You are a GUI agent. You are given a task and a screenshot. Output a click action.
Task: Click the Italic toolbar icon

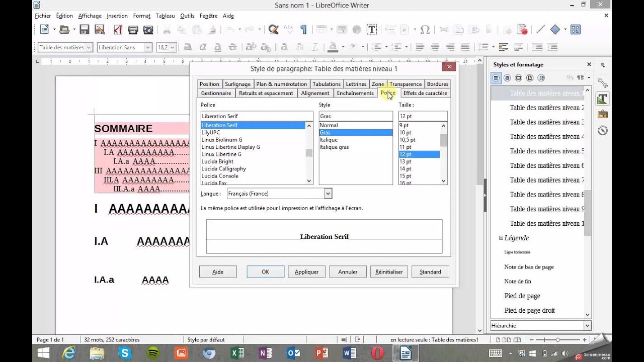[203, 47]
